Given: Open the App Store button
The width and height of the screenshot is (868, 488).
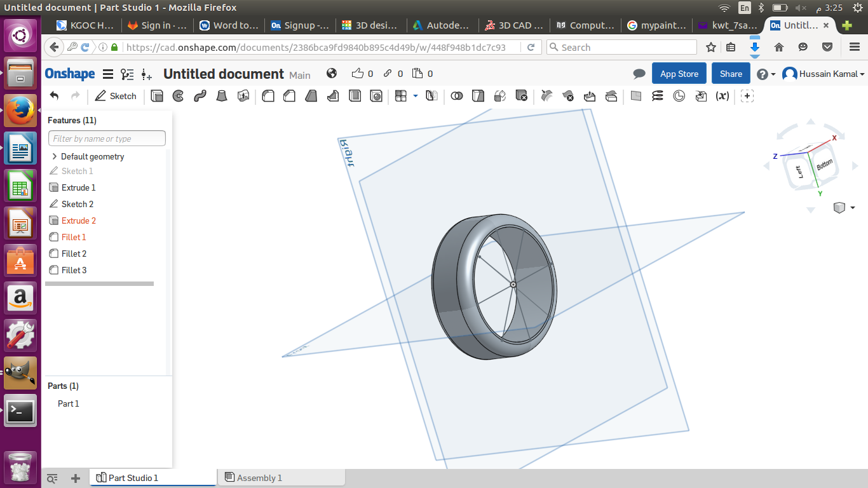Looking at the screenshot, I should tap(679, 74).
